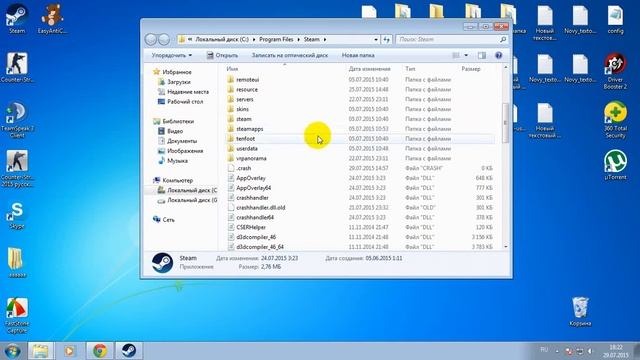Click Записать на оптический диск
This screenshot has width=640, height=360.
(290, 55)
